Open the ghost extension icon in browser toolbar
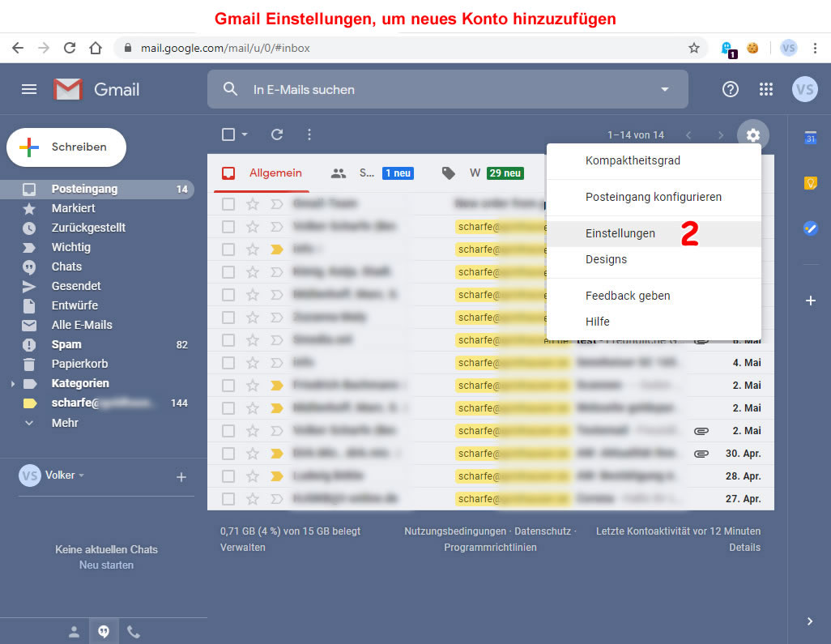The image size is (831, 644). click(729, 49)
